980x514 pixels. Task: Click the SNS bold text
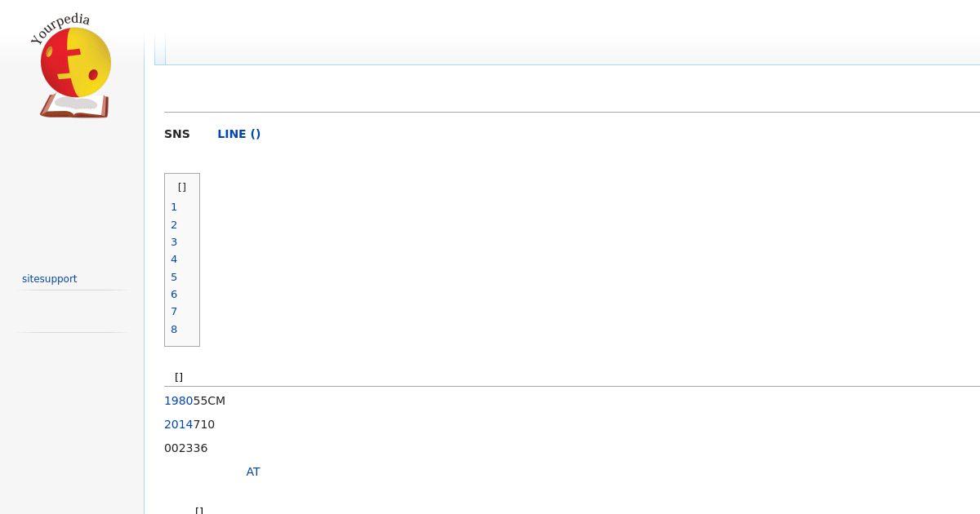[177, 134]
